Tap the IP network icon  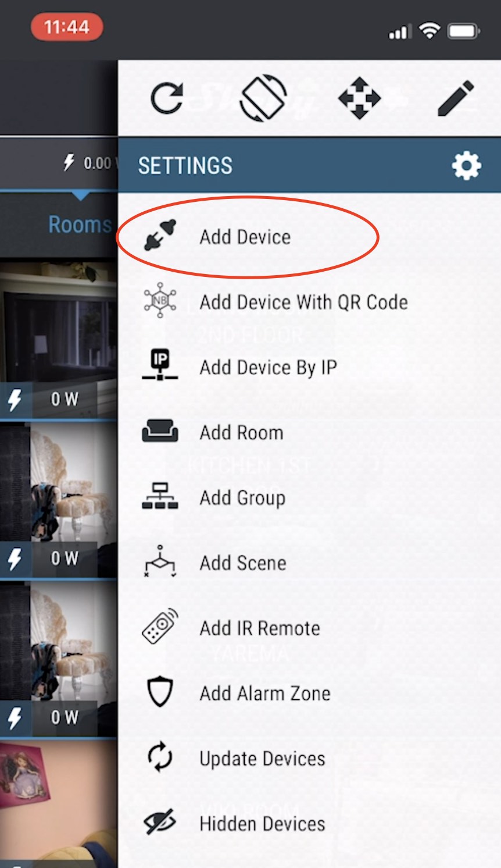pyautogui.click(x=160, y=365)
